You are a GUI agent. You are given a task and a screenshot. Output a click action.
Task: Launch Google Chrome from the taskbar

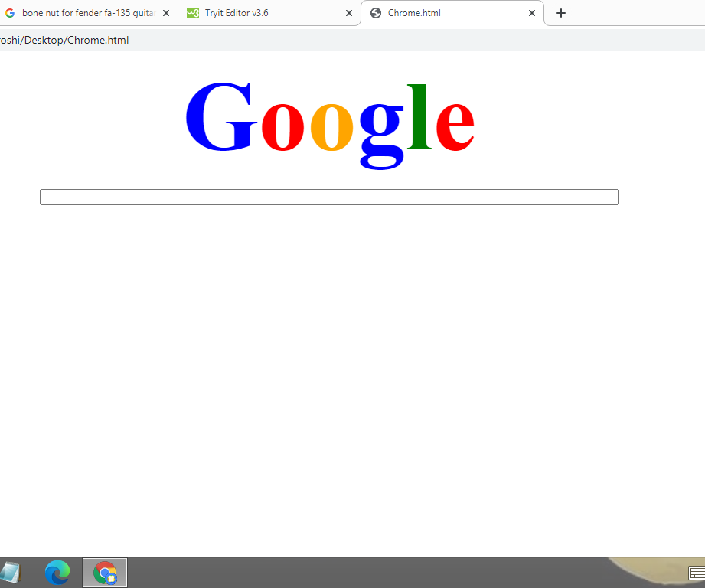point(104,572)
